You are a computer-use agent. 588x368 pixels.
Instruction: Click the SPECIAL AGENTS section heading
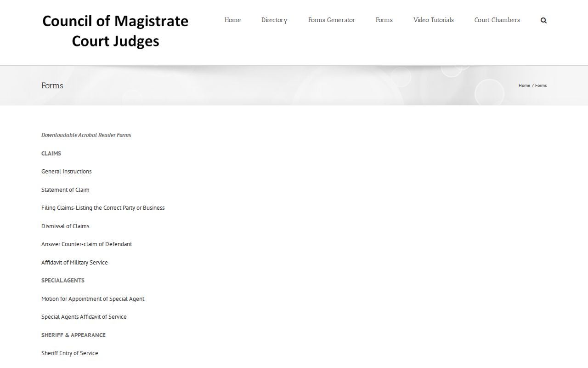click(63, 281)
